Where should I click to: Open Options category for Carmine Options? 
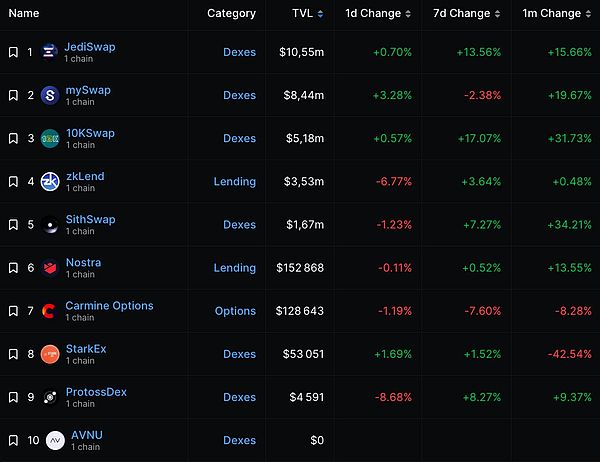[235, 311]
